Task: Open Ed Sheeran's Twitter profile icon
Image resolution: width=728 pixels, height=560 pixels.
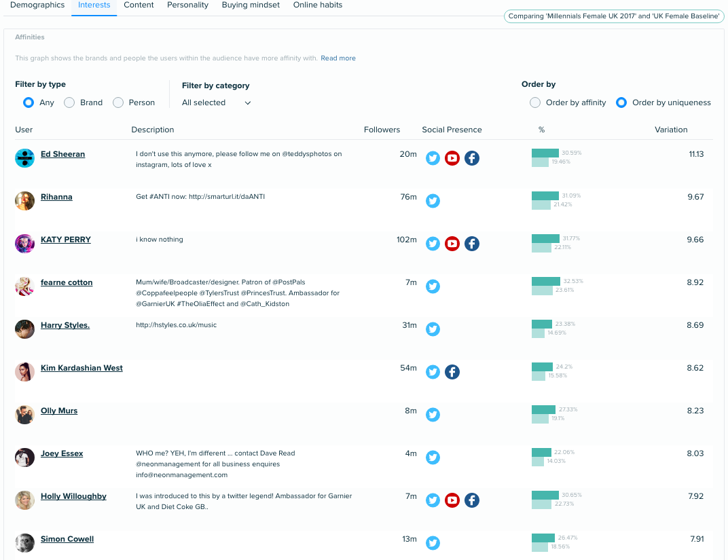Action: coord(433,158)
